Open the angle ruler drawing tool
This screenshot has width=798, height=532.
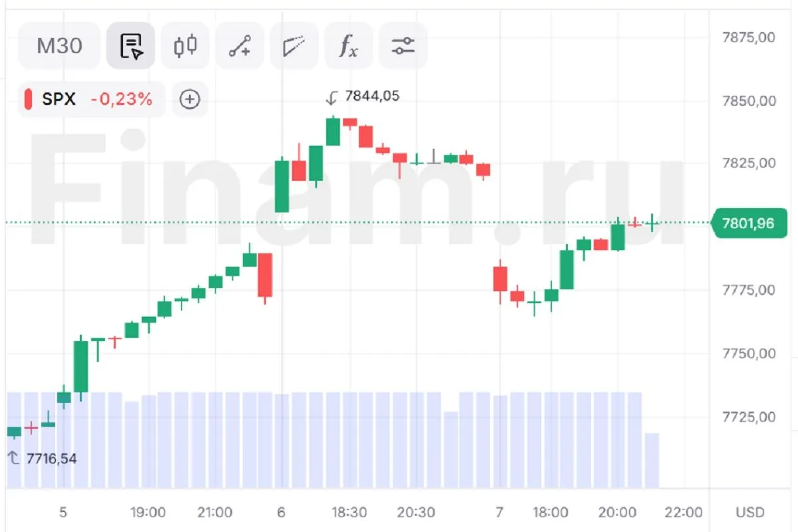(294, 46)
